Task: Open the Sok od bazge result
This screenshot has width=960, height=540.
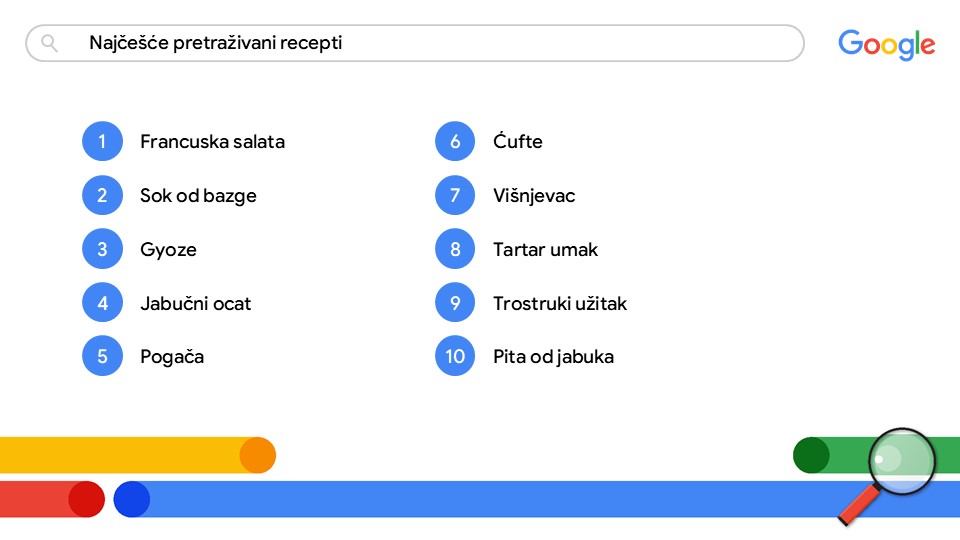Action: click(x=198, y=196)
